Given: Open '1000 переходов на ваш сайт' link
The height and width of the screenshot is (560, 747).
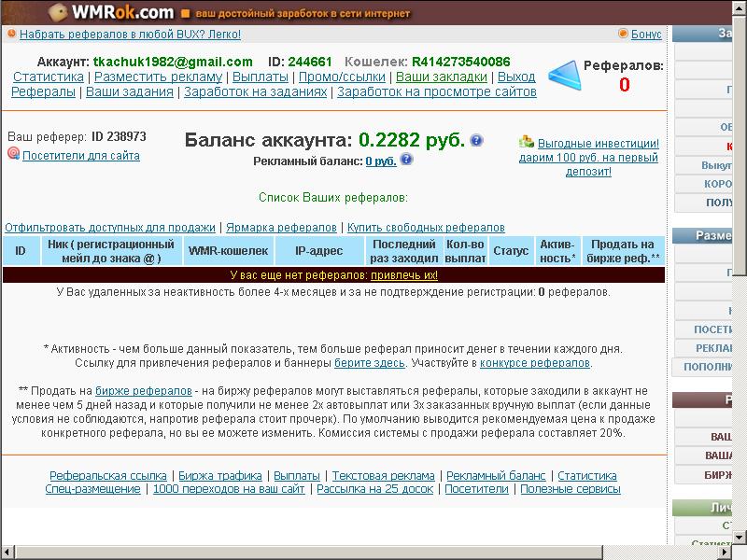Looking at the screenshot, I should [x=229, y=489].
